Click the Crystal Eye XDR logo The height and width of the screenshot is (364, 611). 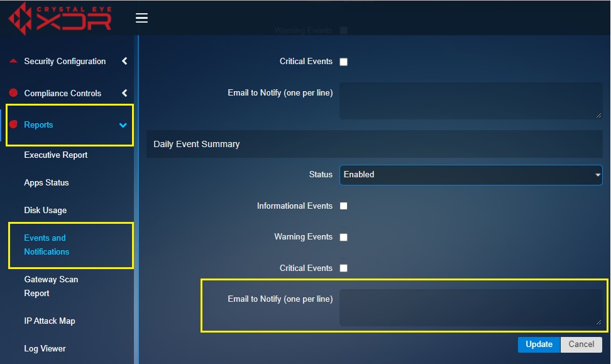click(60, 18)
